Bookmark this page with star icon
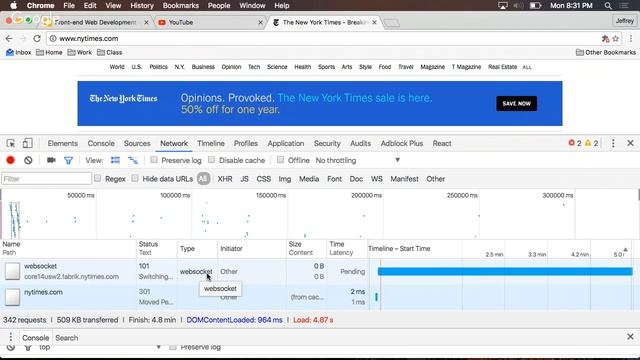This screenshot has height=360, width=640. pos(616,39)
